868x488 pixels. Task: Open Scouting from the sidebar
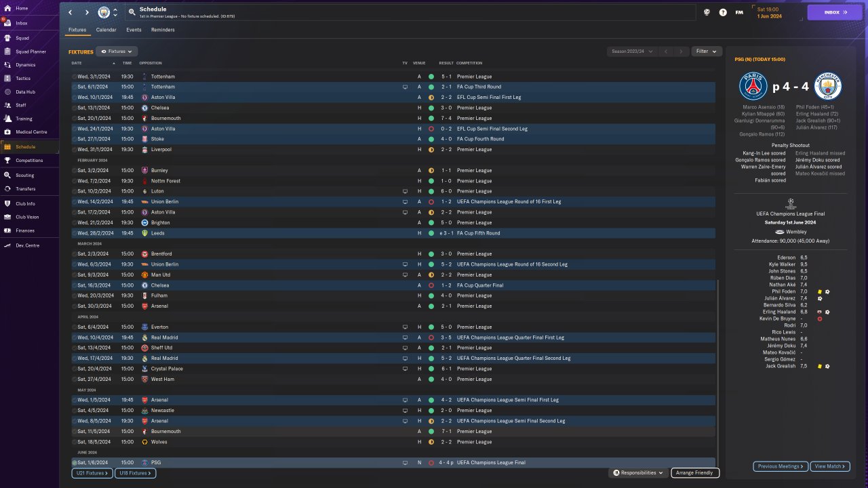click(24, 176)
